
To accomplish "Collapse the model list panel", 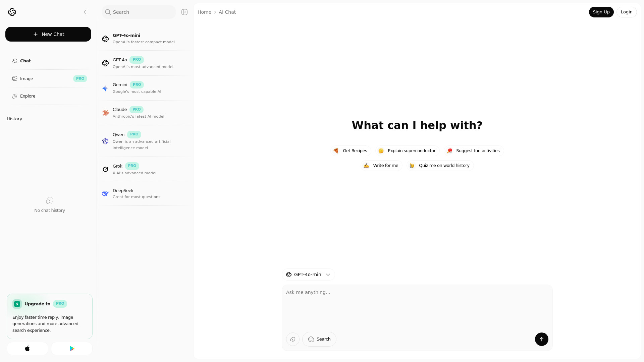I will tap(184, 12).
